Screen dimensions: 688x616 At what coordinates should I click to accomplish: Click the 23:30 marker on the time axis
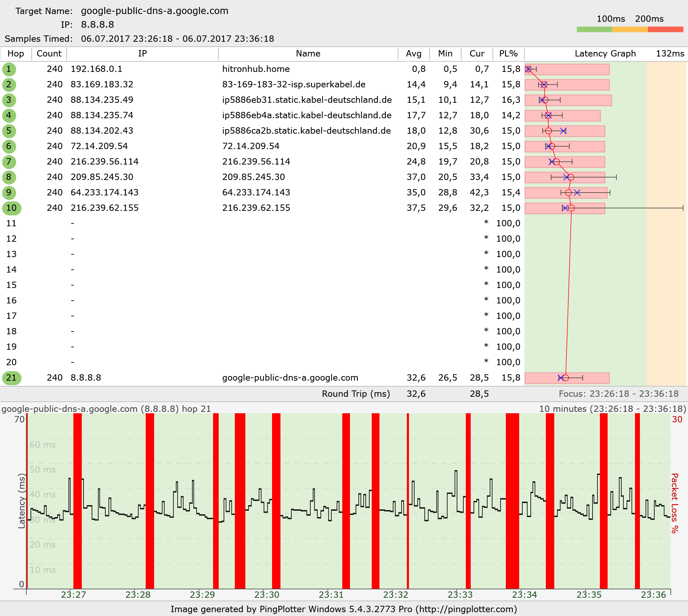[x=267, y=595]
